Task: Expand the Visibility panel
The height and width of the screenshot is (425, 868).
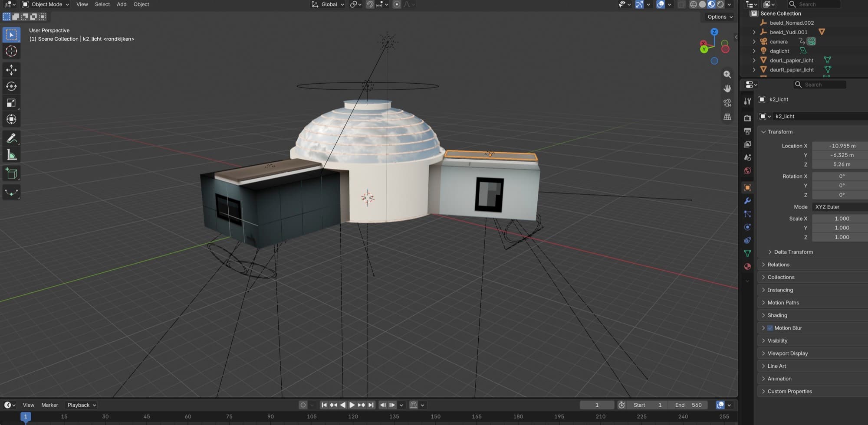Action: pyautogui.click(x=777, y=341)
